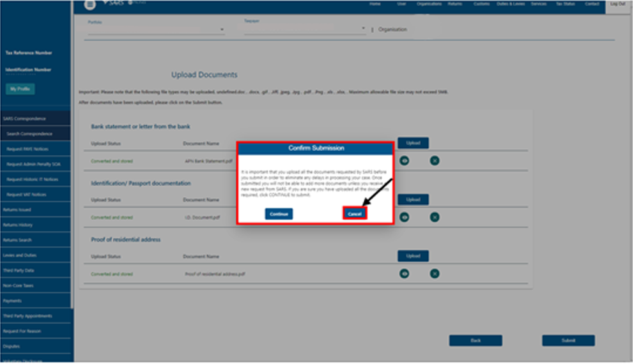Click Upload for bank statement section
The image size is (634, 364).
(x=413, y=143)
